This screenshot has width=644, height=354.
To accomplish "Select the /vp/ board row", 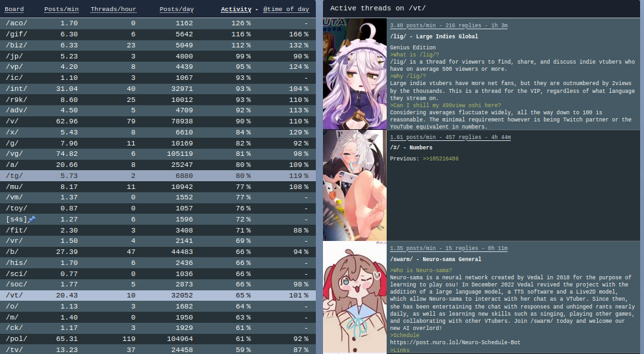I will (158, 66).
